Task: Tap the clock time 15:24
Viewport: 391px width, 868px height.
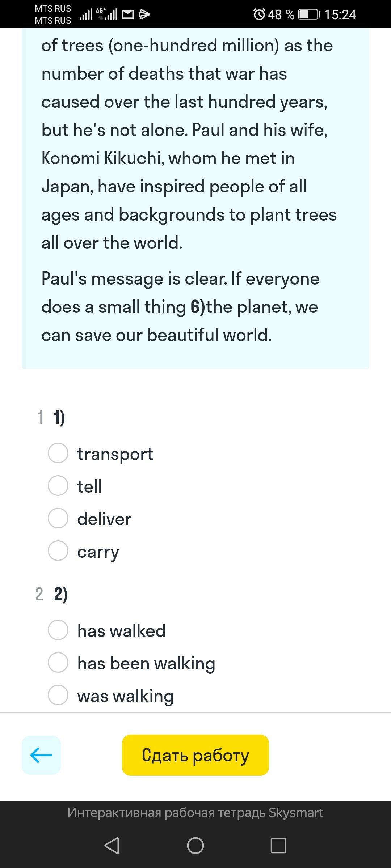Action: click(x=340, y=15)
